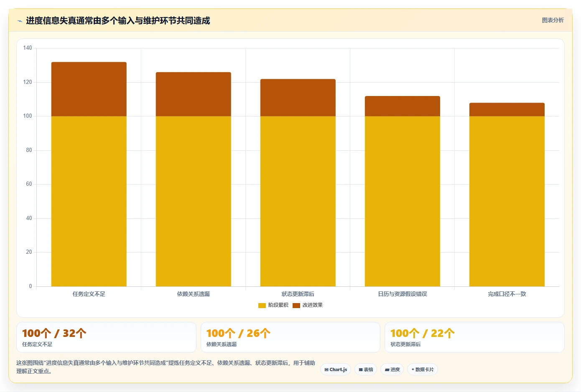Click the card title 进度信息失真通常由多个输入与维护环节共同造成
This screenshot has height=392, width=581.
[x=118, y=21]
